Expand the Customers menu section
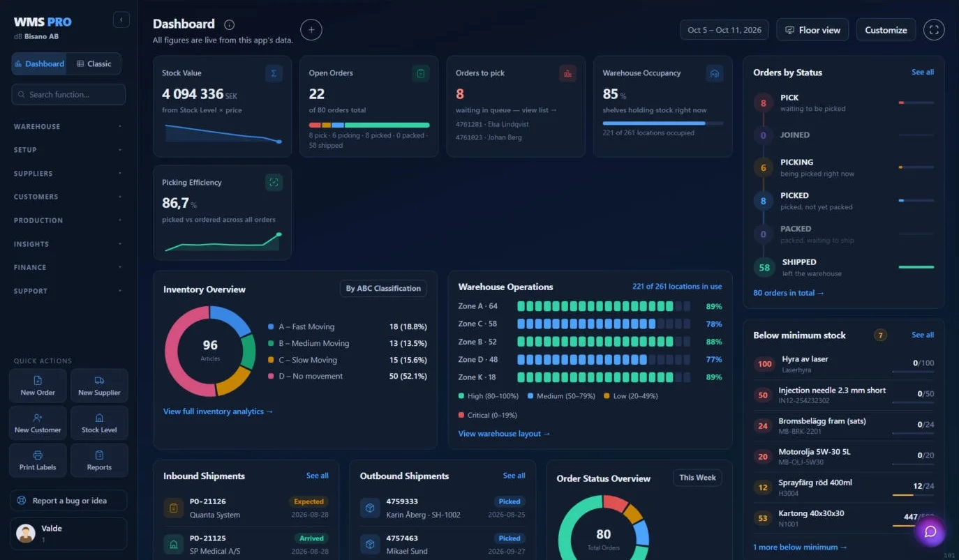 [68, 197]
